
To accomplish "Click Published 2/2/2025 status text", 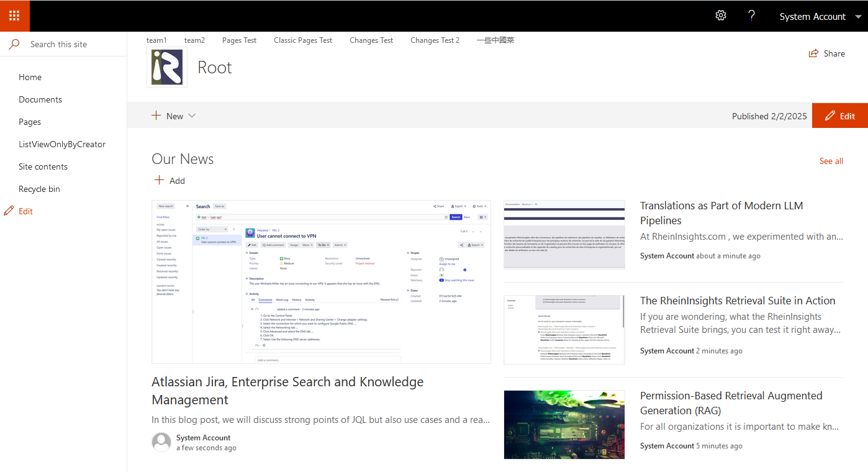I will [769, 116].
